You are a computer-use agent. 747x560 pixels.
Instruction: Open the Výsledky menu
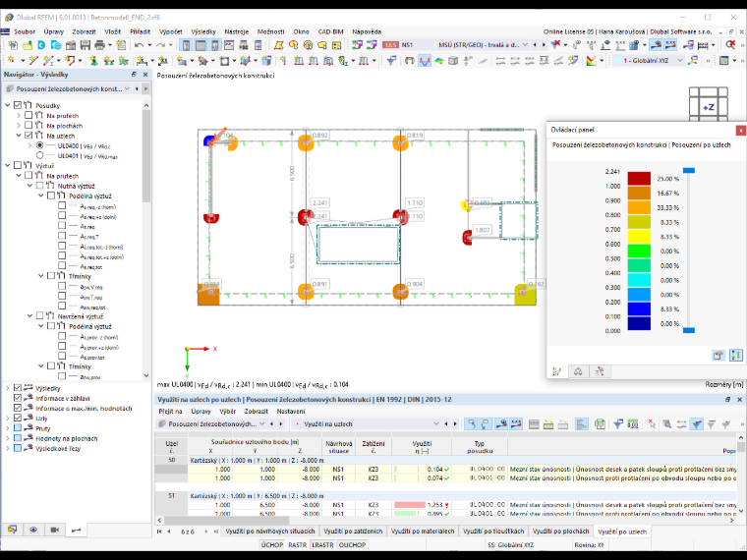click(x=203, y=31)
